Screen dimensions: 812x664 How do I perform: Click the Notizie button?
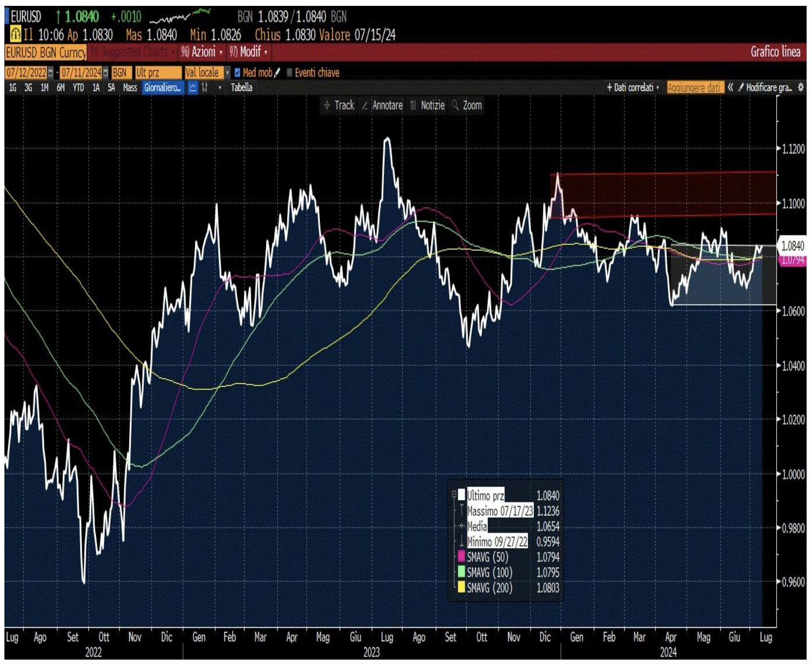[428, 105]
